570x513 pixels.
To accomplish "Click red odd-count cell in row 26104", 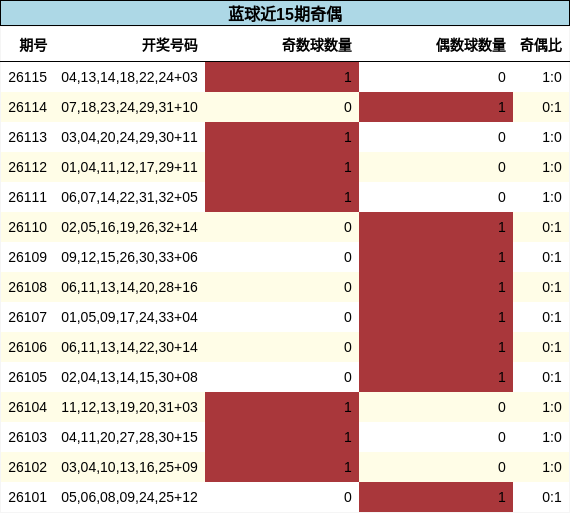I will point(282,407).
